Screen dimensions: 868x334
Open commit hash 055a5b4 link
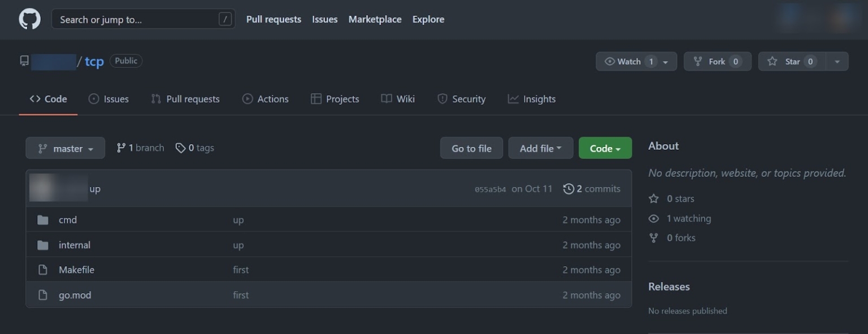point(490,189)
